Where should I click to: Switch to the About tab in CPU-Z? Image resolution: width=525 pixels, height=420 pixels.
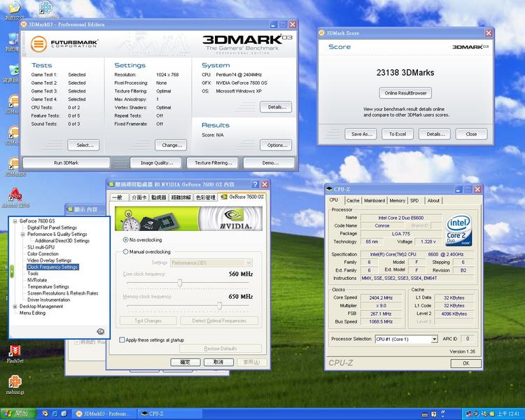pyautogui.click(x=433, y=201)
